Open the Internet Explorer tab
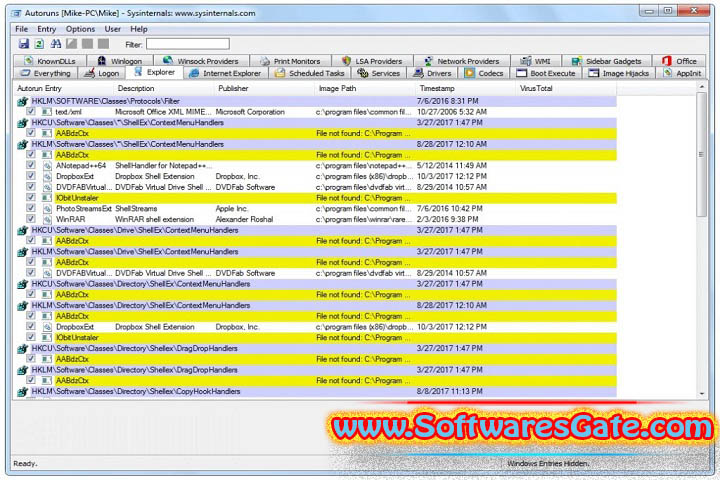This screenshot has height=480, width=720. click(x=225, y=73)
